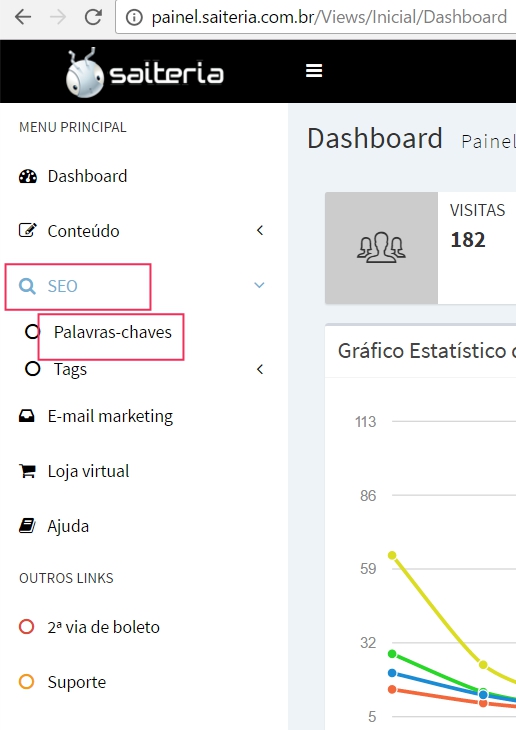516x730 pixels.
Task: Click the visitors group icon tile
Action: [x=381, y=248]
